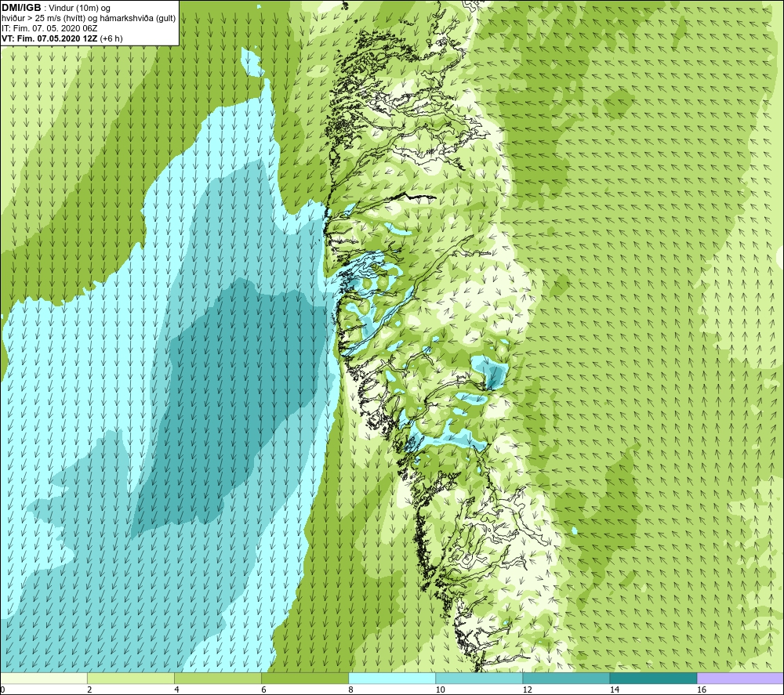
Task: Click the legend scale value "16"
Action: pyautogui.click(x=701, y=690)
